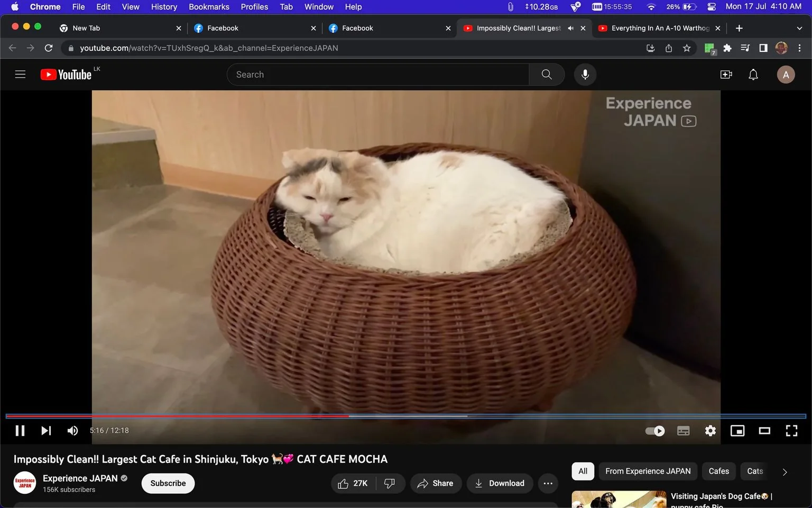This screenshot has width=812, height=508.
Task: Toggle Chrome side panel
Action: [x=763, y=48]
